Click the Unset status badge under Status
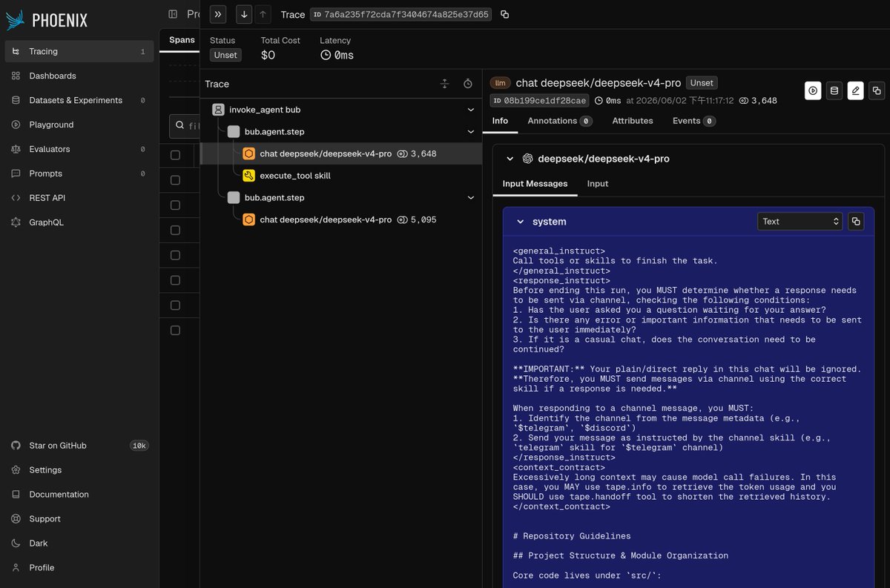 coord(225,55)
